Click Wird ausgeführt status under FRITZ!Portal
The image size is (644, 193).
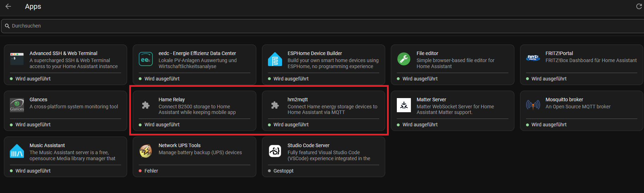point(549,79)
